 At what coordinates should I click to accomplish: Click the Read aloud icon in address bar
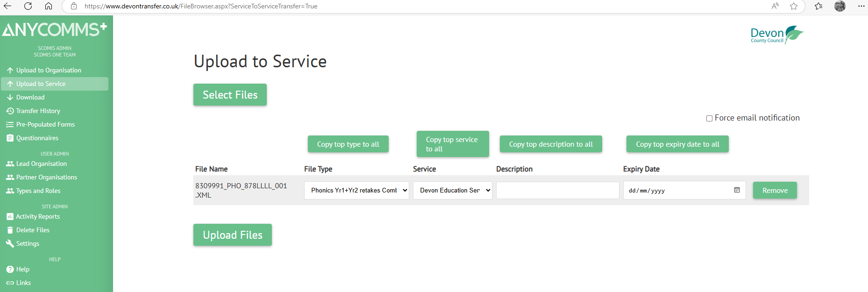tap(775, 6)
